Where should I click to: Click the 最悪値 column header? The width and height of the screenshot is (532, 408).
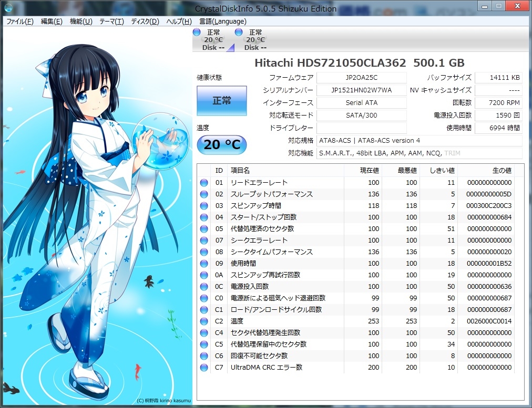[x=401, y=171]
